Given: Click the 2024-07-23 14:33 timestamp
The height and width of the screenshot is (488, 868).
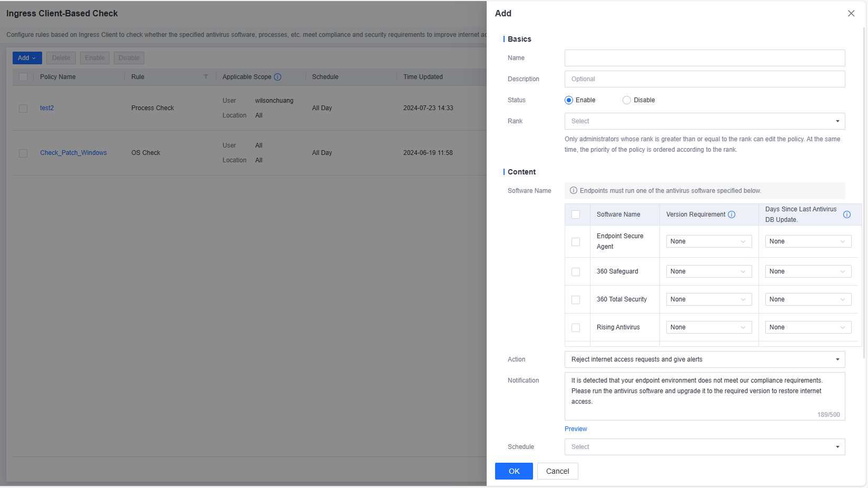Looking at the screenshot, I should (428, 108).
